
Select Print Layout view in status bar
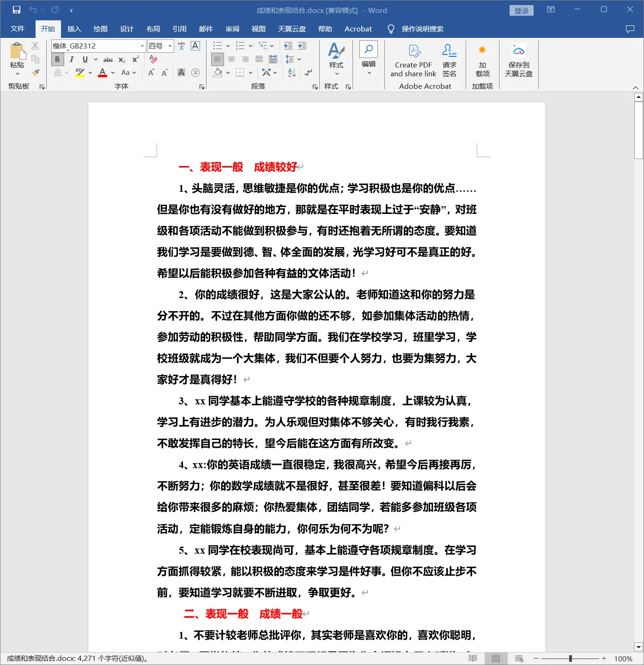tap(496, 659)
